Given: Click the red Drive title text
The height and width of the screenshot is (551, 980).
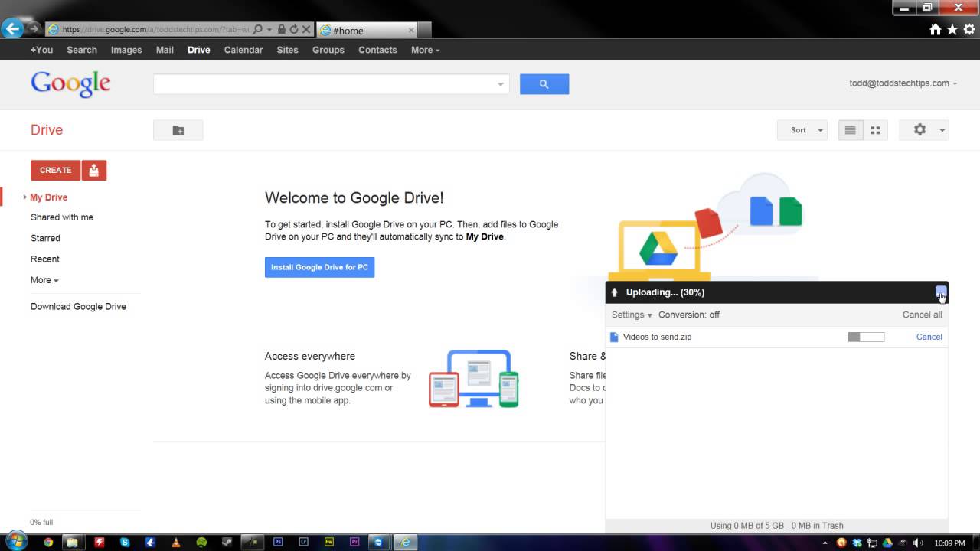Looking at the screenshot, I should (47, 130).
